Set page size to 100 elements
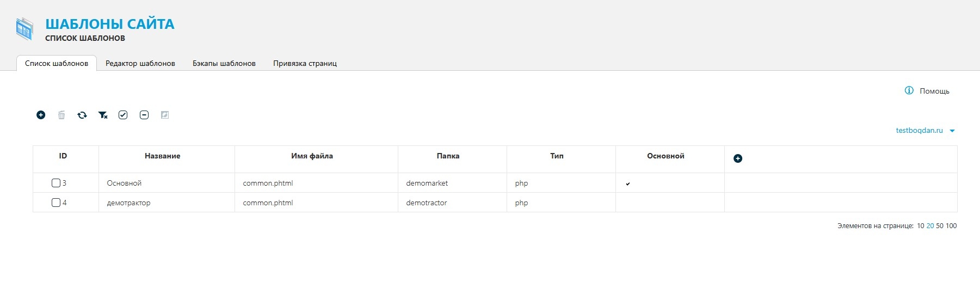 click(x=951, y=226)
